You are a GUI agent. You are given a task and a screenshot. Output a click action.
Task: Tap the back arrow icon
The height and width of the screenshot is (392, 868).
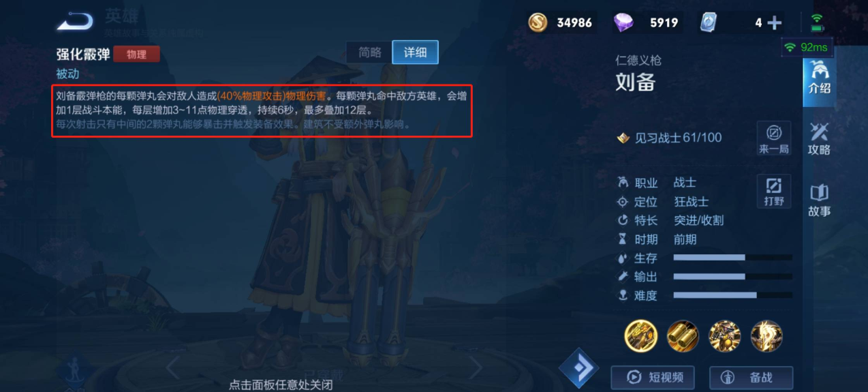tap(74, 22)
